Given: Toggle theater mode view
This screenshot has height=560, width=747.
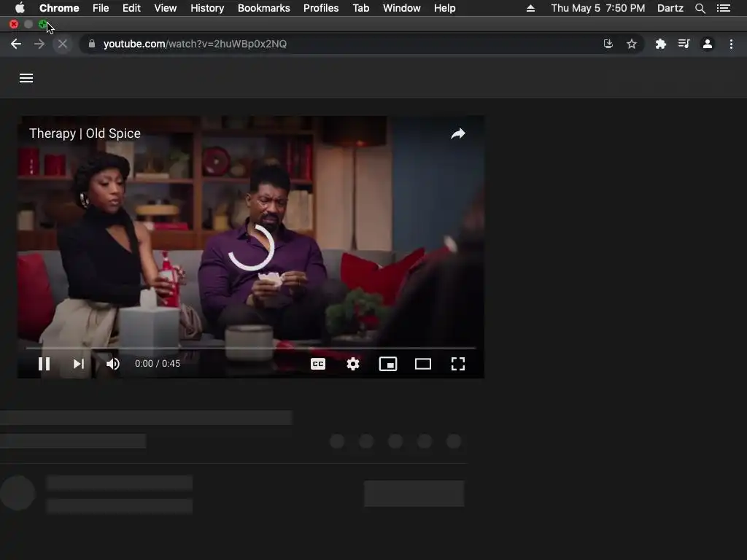Looking at the screenshot, I should (x=423, y=365).
